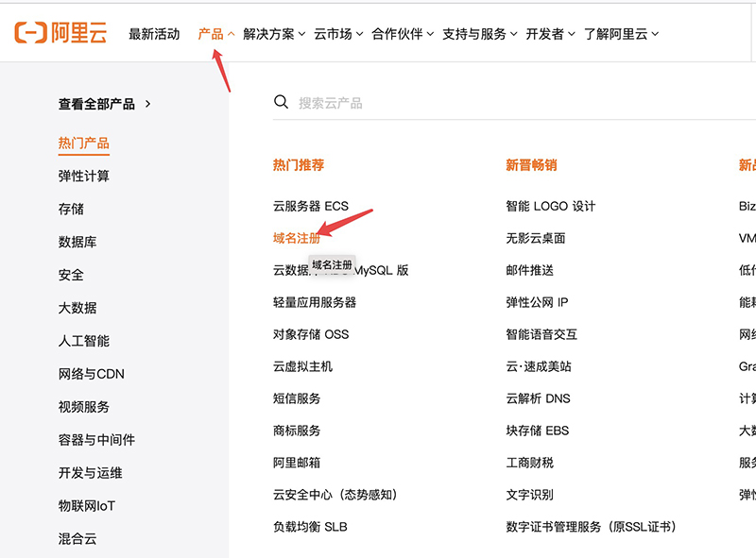Select 人工智能 category
The width and height of the screenshot is (756, 558).
[84, 341]
